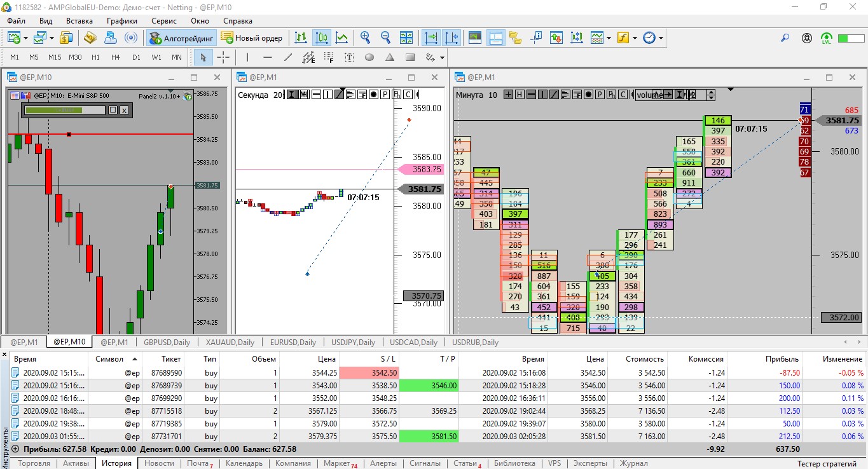The height and width of the screenshot is (469, 868).
Task: Toggle the small checkbox in Panel2 widget
Action: click(113, 110)
